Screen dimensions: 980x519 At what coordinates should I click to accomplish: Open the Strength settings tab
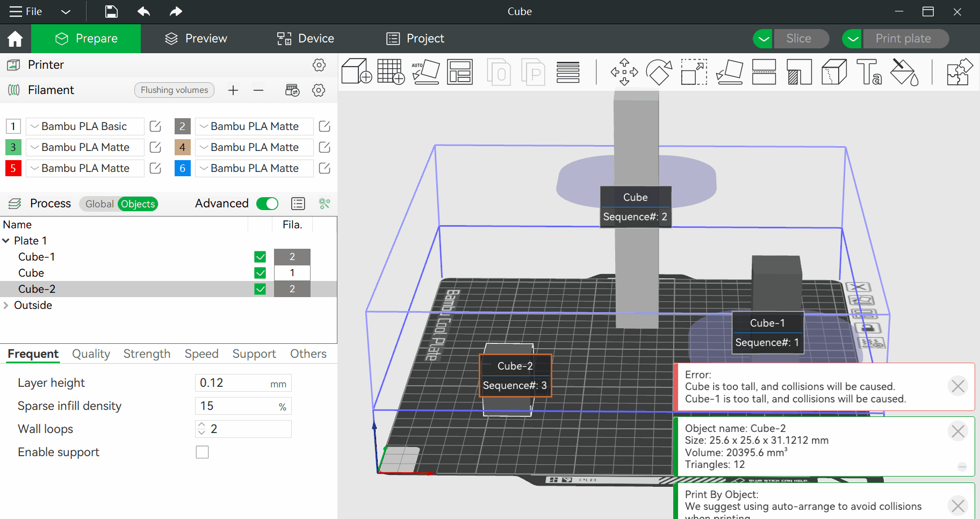point(147,354)
